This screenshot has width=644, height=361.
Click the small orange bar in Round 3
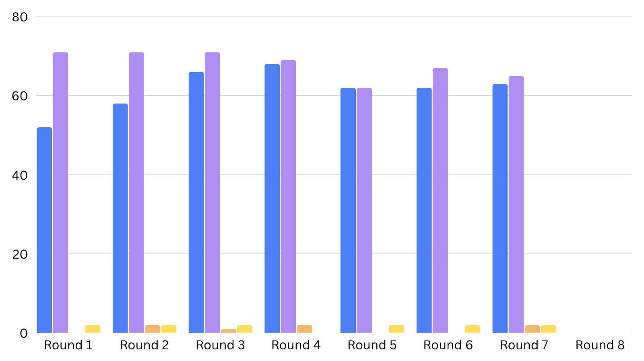coord(228,331)
